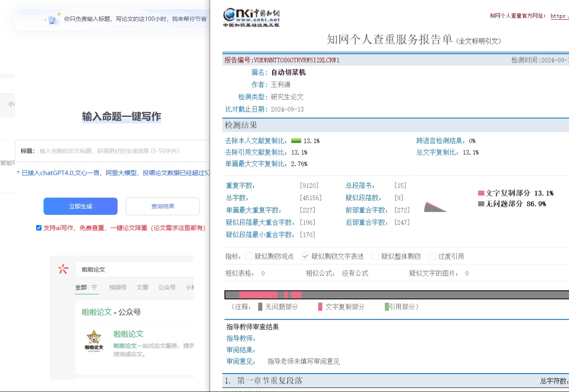Click the 单篇最大文字复制比 label
The image size is (569, 392).
coord(256,164)
